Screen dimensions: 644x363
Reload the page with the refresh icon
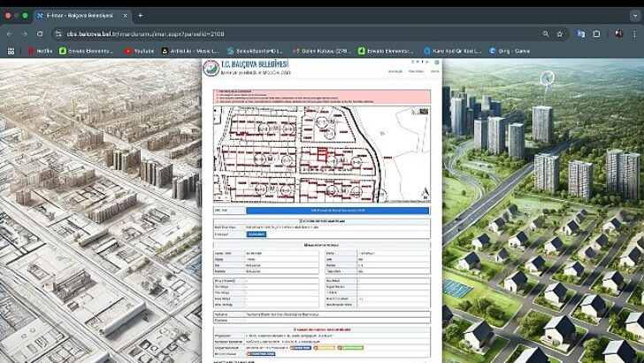(x=41, y=34)
